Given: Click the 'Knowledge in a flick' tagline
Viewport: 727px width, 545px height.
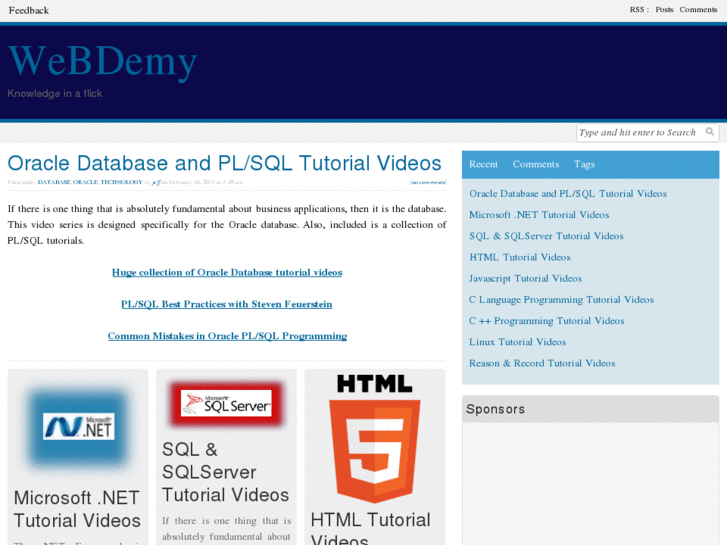Looking at the screenshot, I should [x=55, y=94].
